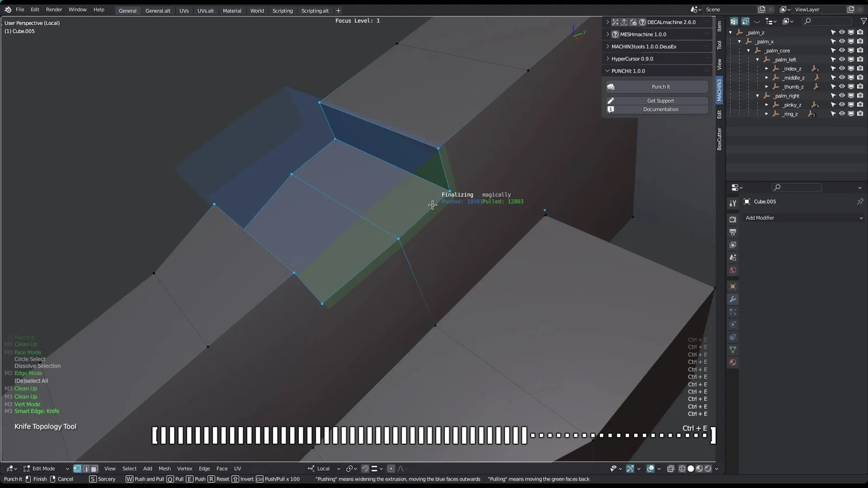
Task: Click the viewport shading ball swatch
Action: coord(690,468)
